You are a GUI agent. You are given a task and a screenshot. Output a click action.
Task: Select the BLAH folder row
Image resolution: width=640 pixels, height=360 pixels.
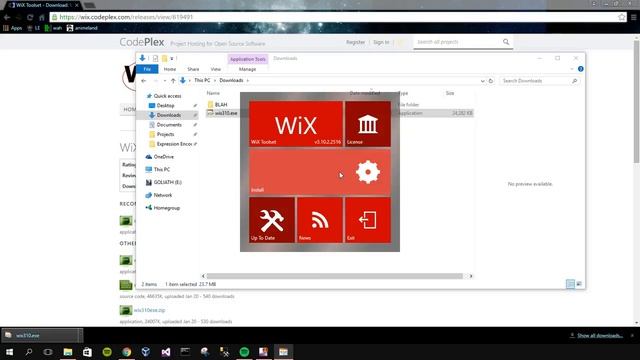tap(340, 104)
